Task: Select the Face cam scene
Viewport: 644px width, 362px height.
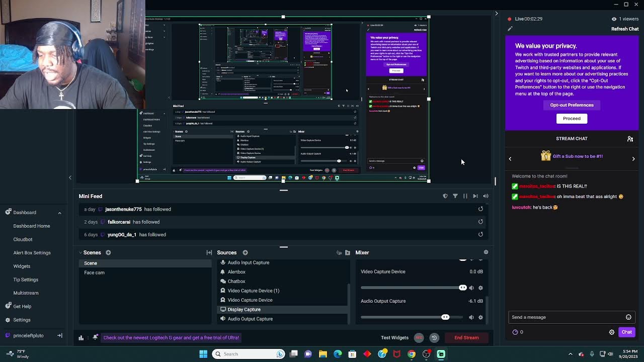Action: click(145, 273)
